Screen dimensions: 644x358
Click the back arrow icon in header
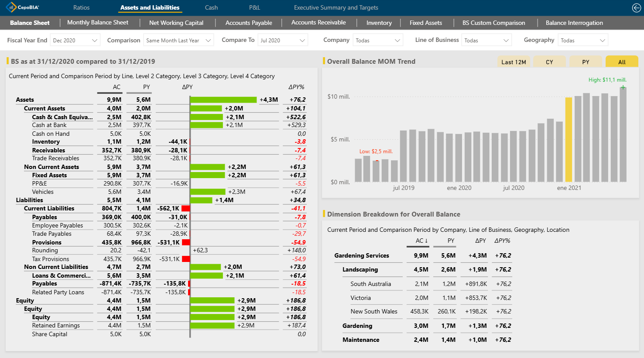[636, 7]
